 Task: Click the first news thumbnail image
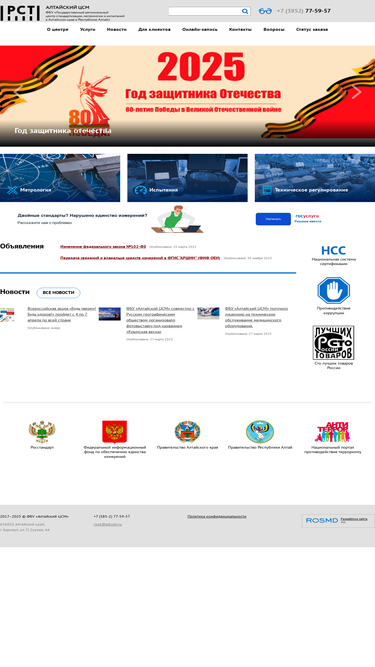point(7,315)
